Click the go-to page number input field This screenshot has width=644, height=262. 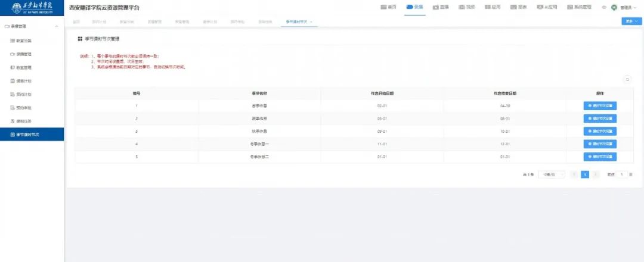click(622, 174)
